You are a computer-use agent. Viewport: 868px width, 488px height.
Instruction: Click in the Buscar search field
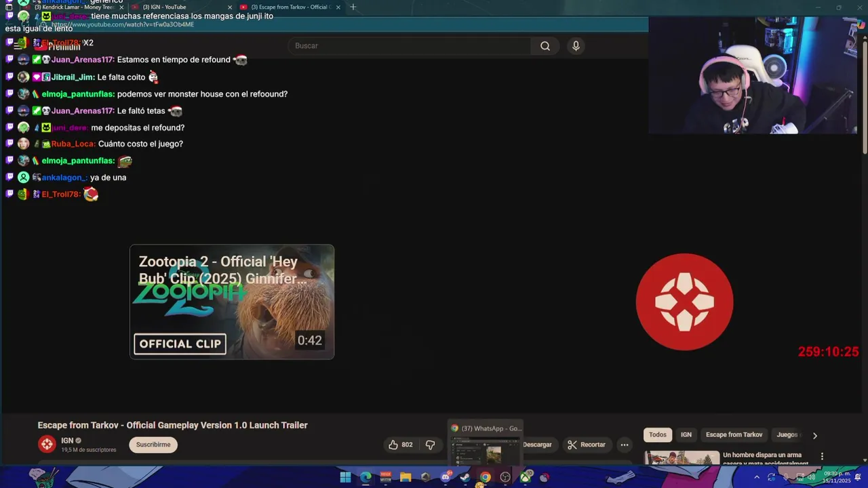click(410, 46)
